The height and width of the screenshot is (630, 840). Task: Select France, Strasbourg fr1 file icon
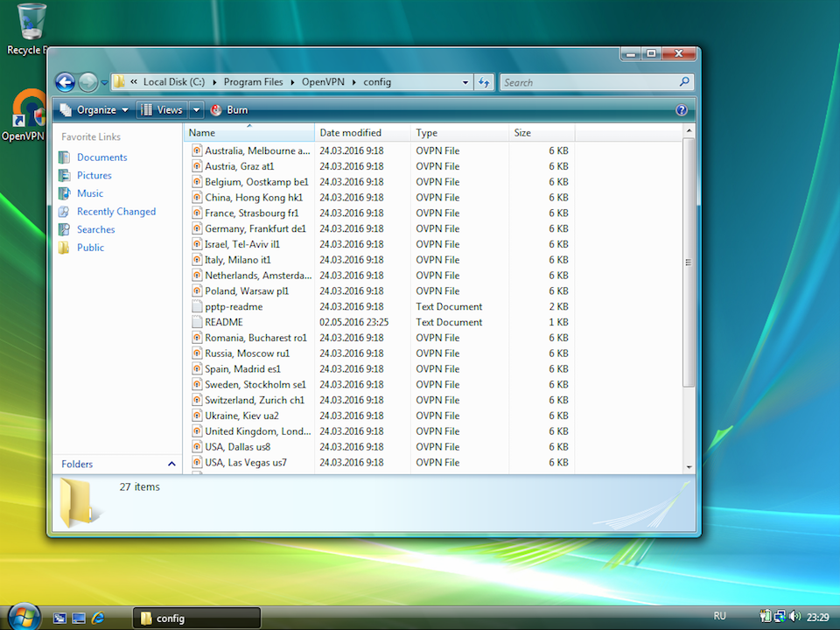[x=197, y=213]
